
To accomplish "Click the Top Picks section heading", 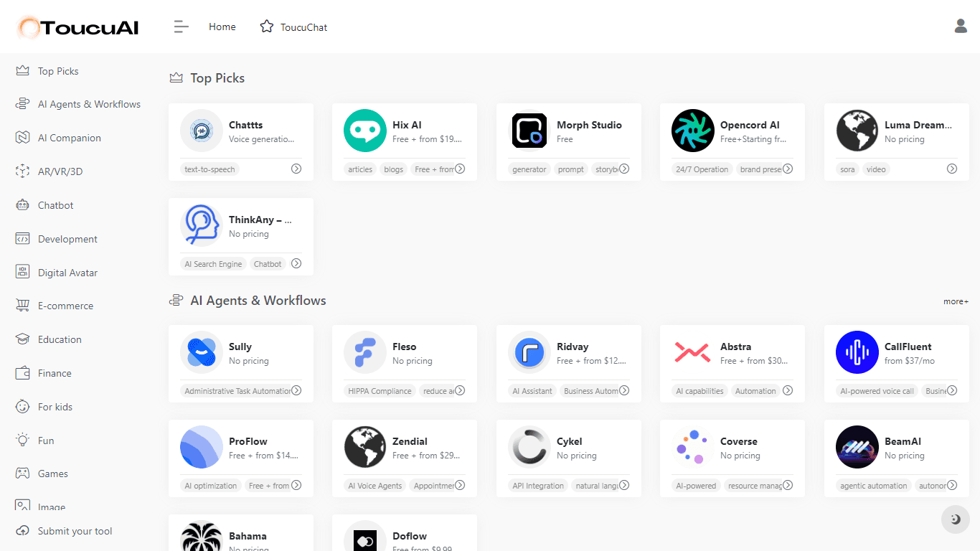I will pos(217,78).
